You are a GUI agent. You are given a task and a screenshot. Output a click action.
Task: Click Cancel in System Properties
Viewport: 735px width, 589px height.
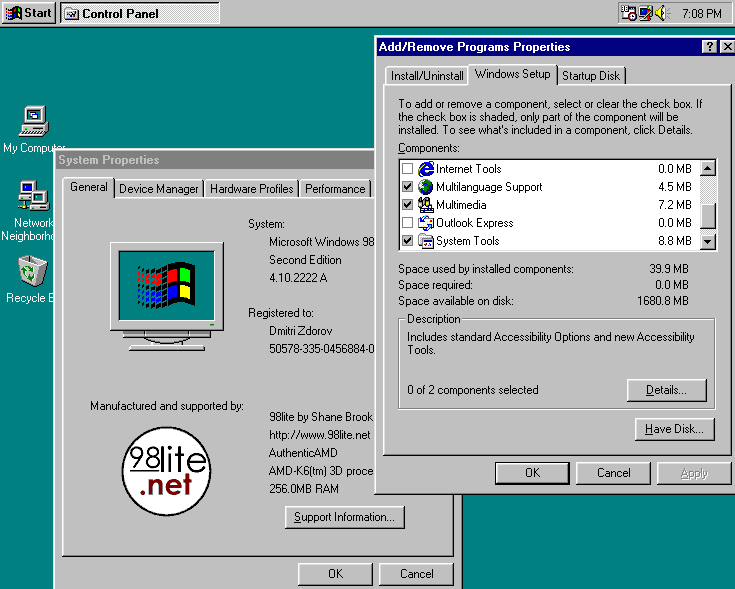point(416,574)
